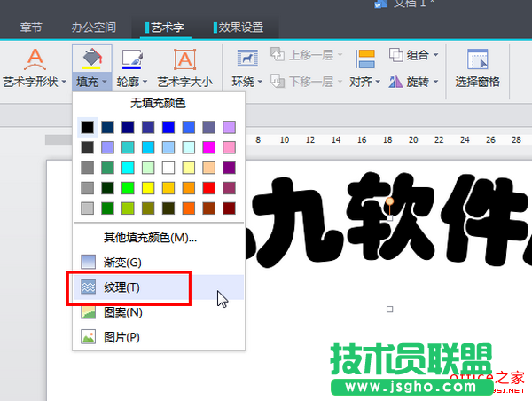Image resolution: width=532 pixels, height=401 pixels.
Task: Click the Outline (轮廓) pen icon
Action: [x=132, y=59]
